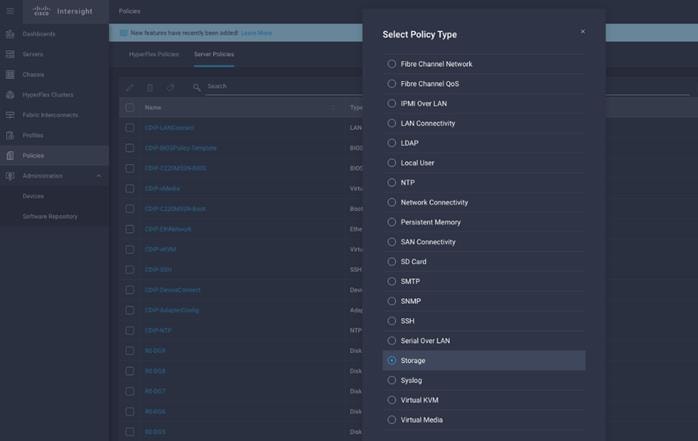The width and height of the screenshot is (698, 441).
Task: Click the magnifier search icon
Action: pos(197,87)
